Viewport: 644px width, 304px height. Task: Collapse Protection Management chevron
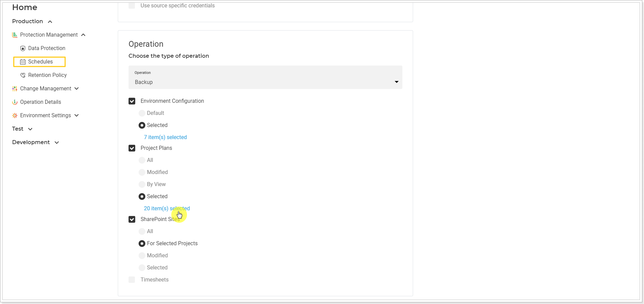click(83, 35)
